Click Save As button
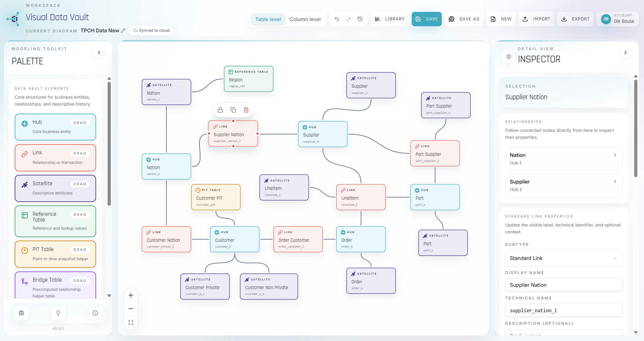 464,19
